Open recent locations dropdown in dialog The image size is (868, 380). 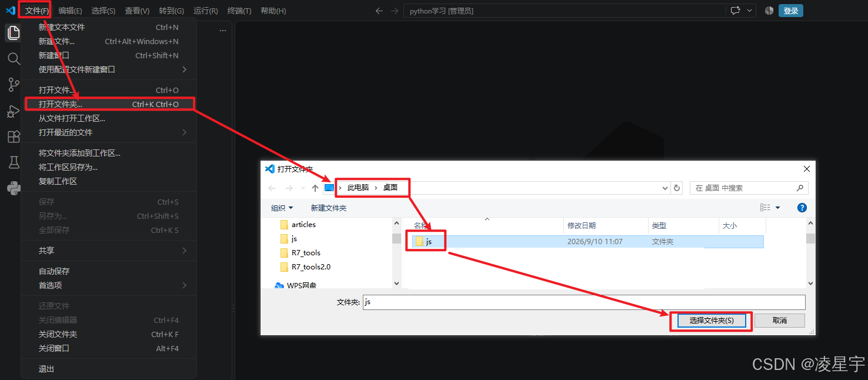coord(303,188)
